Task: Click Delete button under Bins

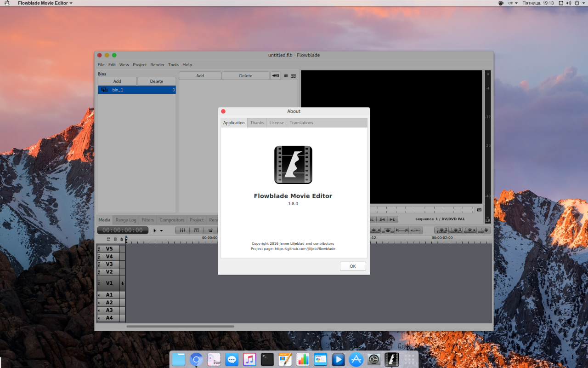Action: point(156,81)
